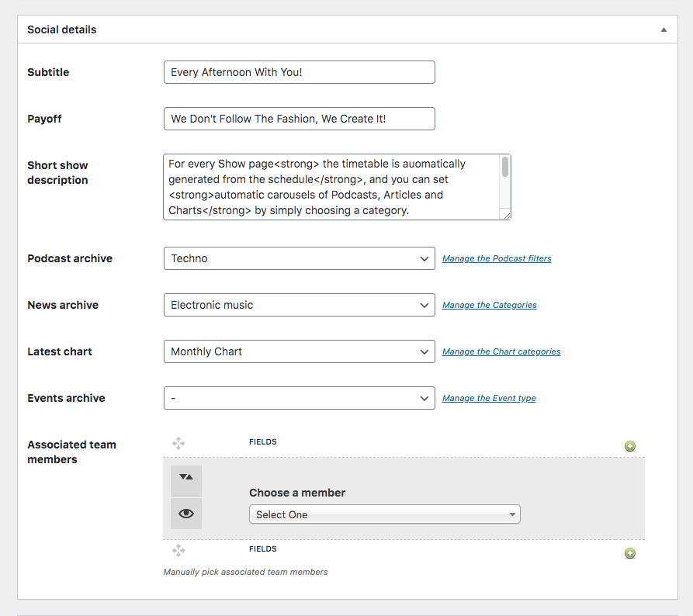Click the upper move handle beside FIELDS
Viewport: 693px width, 616px height.
coord(178,443)
